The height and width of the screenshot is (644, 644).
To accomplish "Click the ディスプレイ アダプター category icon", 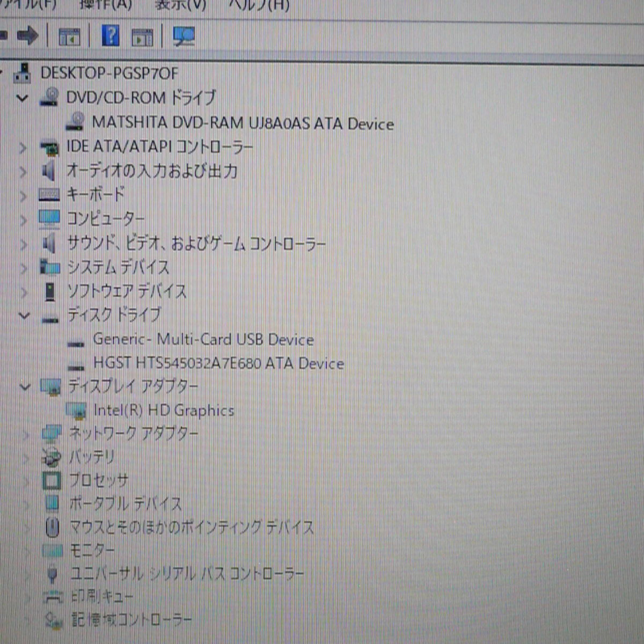I will (x=52, y=387).
